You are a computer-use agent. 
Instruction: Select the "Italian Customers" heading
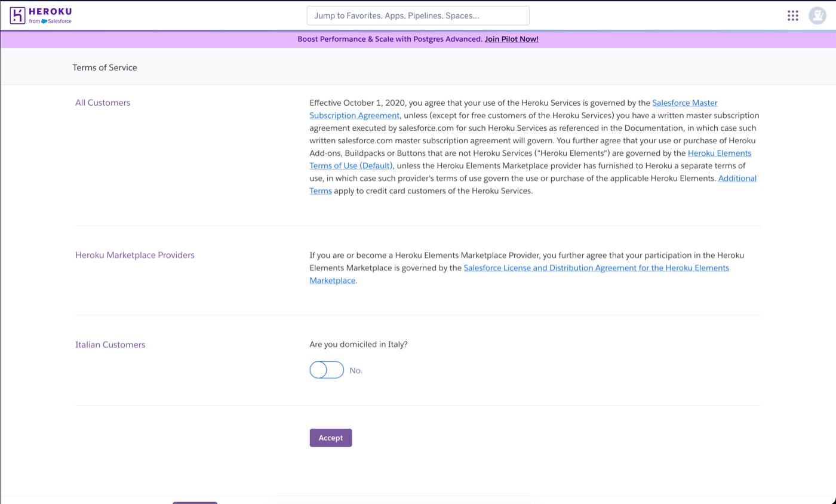[x=110, y=345]
